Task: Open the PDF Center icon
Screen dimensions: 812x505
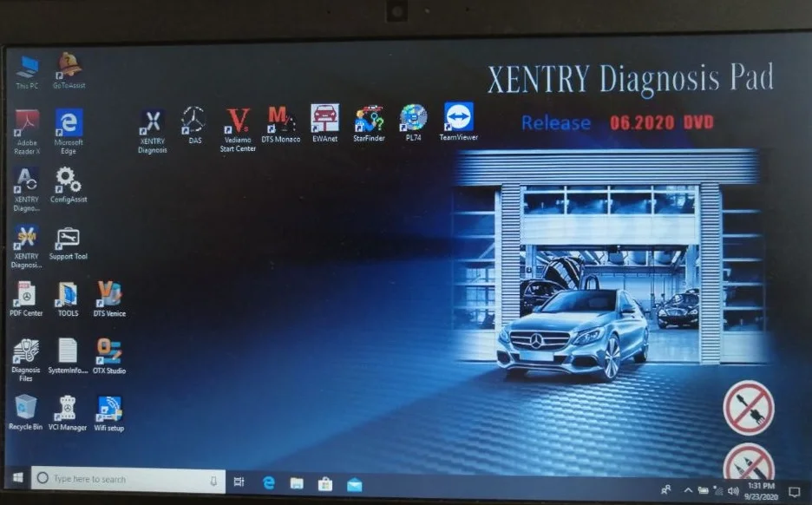Action: pyautogui.click(x=26, y=298)
